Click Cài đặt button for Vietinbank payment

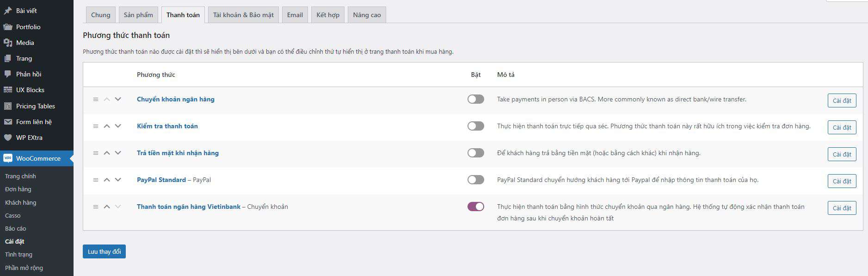tap(842, 208)
